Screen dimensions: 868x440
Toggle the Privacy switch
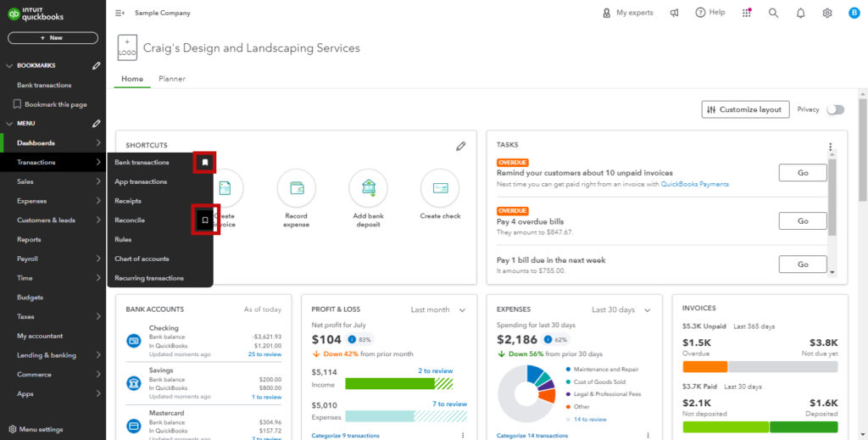(x=835, y=109)
